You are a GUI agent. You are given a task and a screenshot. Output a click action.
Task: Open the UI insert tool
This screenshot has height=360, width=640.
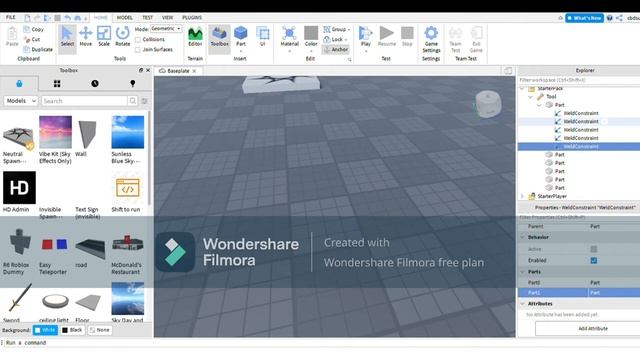[x=262, y=36]
